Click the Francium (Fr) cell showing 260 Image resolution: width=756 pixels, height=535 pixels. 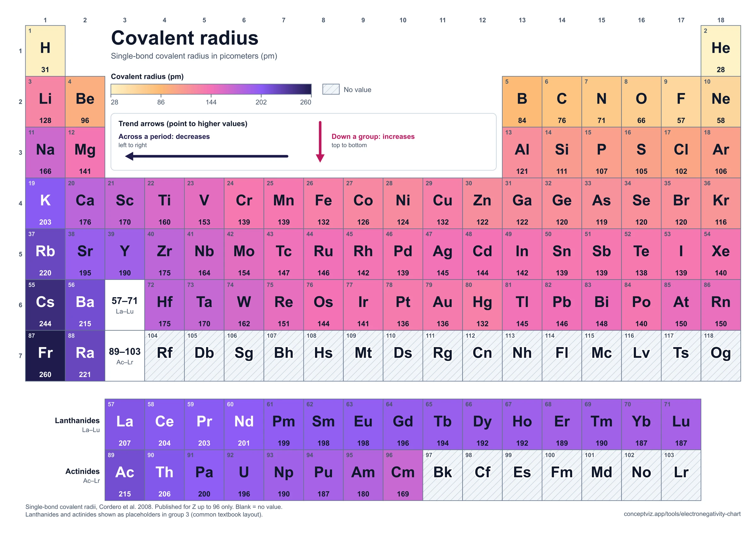pos(45,356)
